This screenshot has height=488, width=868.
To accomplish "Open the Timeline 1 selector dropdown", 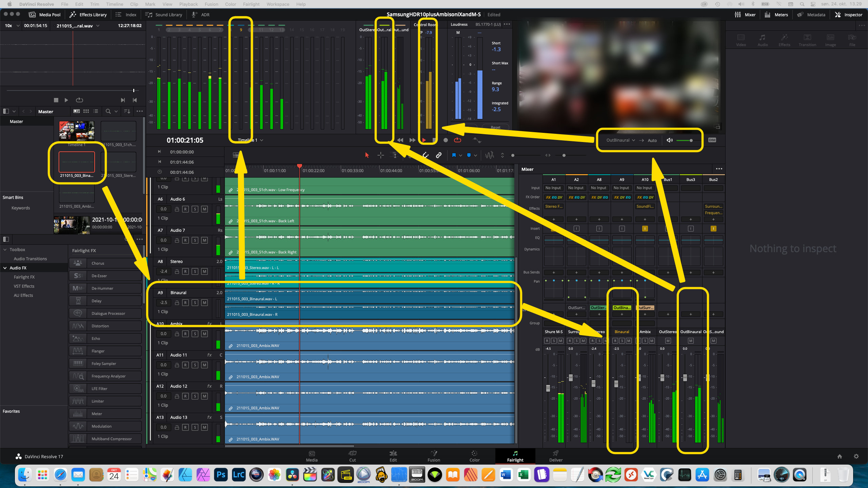I will tap(250, 140).
